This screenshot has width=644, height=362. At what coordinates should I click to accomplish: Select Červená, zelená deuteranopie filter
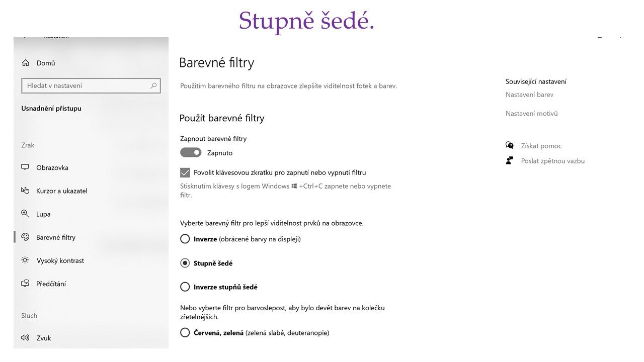tap(185, 333)
